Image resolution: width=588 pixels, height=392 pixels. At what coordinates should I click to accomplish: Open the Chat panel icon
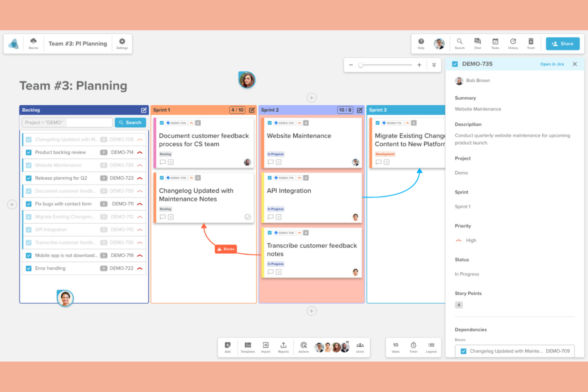pos(477,43)
